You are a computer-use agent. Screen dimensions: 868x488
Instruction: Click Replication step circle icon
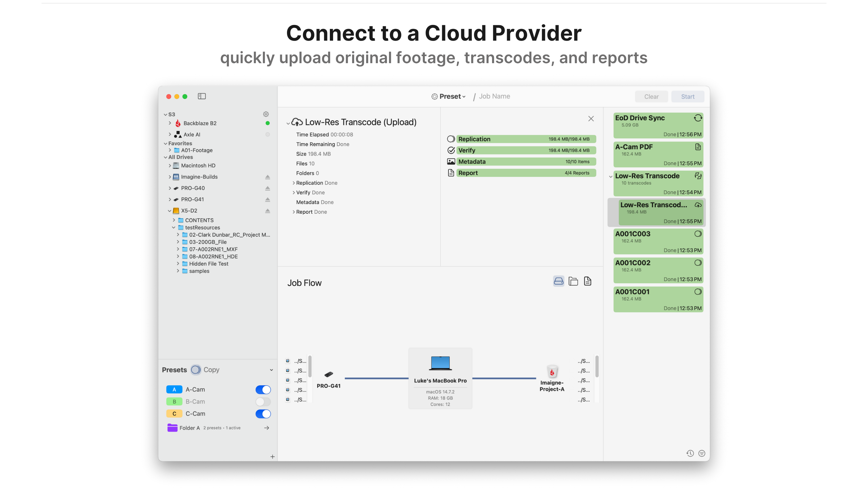[451, 139]
